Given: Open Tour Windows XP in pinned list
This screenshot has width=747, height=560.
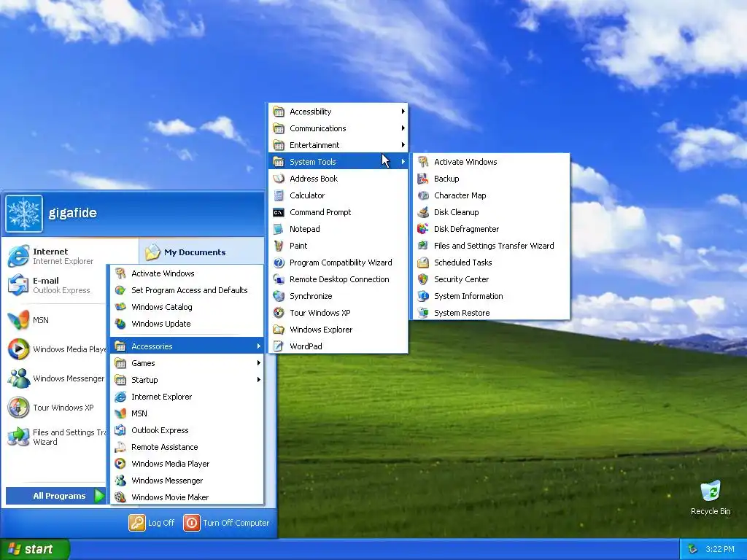Looking at the screenshot, I should 55,408.
